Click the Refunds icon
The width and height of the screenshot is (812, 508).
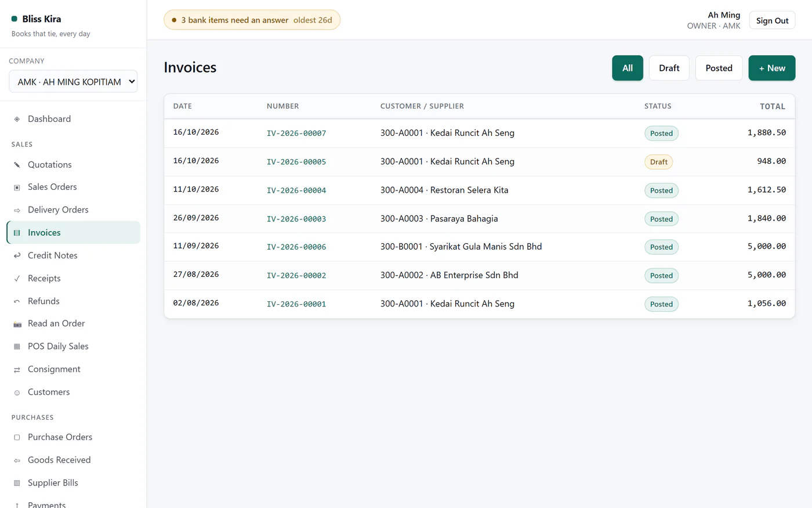point(17,301)
